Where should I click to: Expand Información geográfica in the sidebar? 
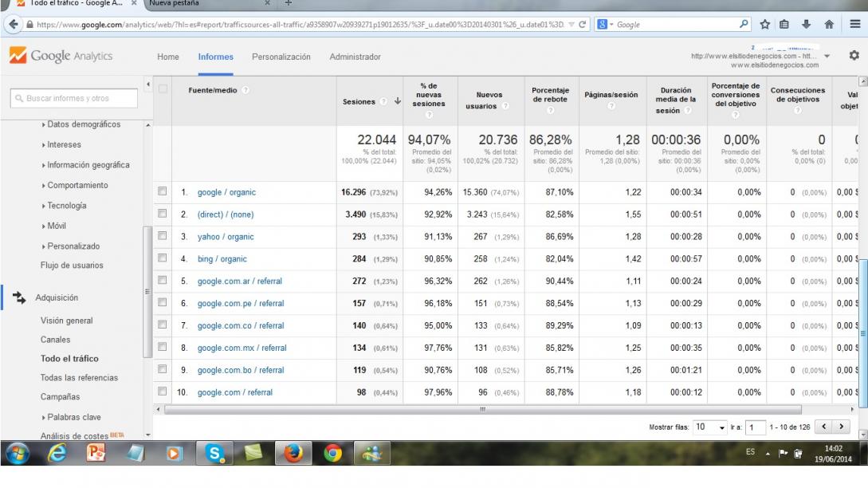click(86, 165)
